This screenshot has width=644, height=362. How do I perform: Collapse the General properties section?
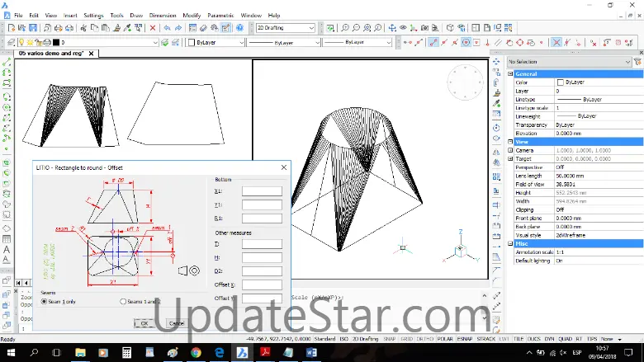[510, 73]
